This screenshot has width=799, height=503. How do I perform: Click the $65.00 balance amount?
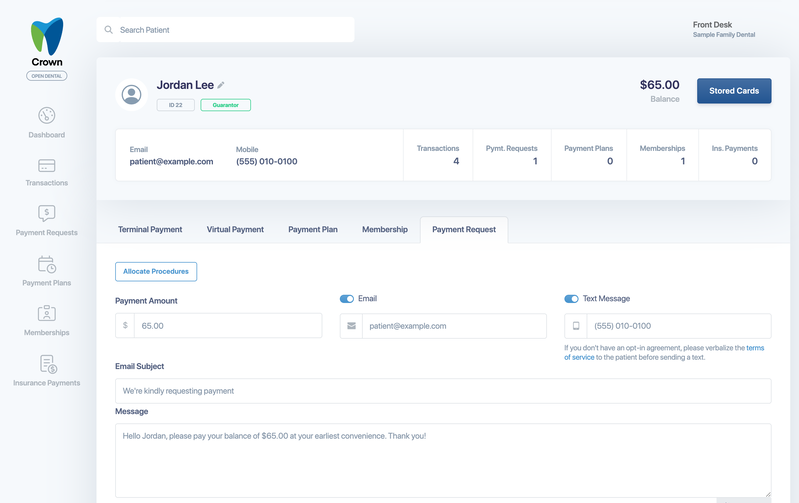click(x=659, y=85)
